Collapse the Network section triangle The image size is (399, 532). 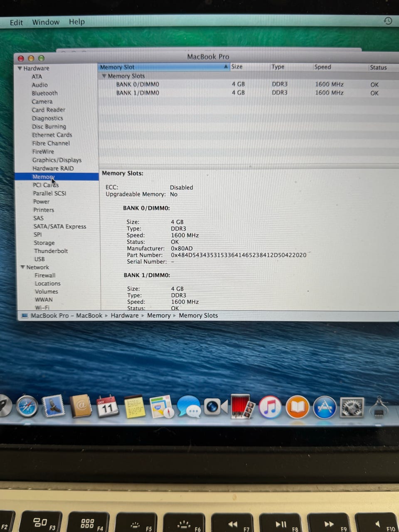(x=23, y=267)
